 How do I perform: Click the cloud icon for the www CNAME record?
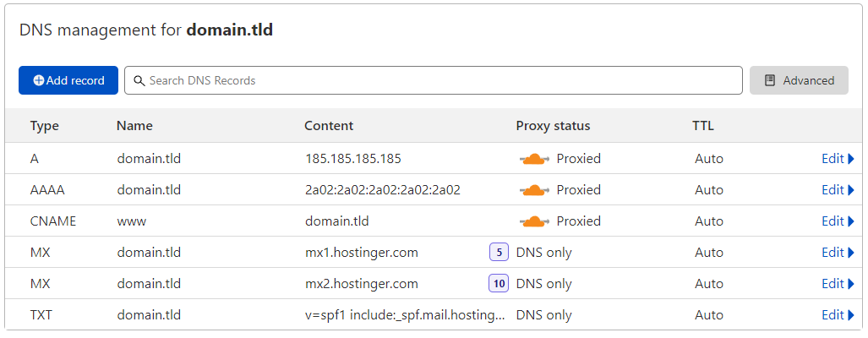click(x=534, y=221)
